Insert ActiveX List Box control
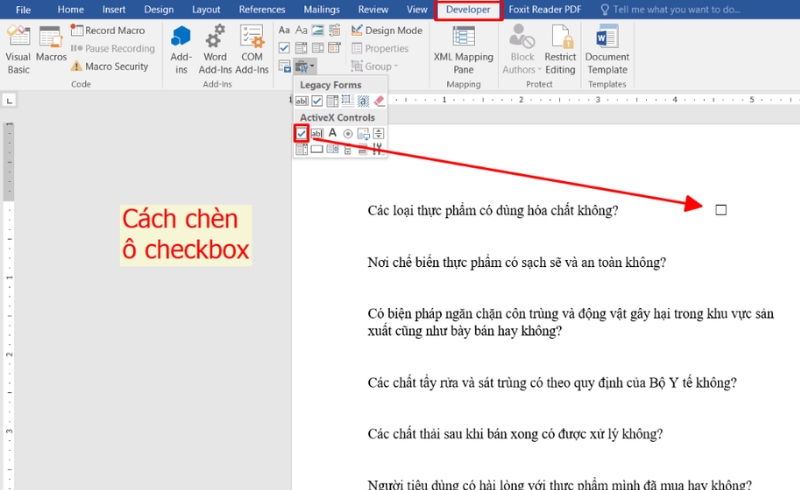 coord(333,150)
